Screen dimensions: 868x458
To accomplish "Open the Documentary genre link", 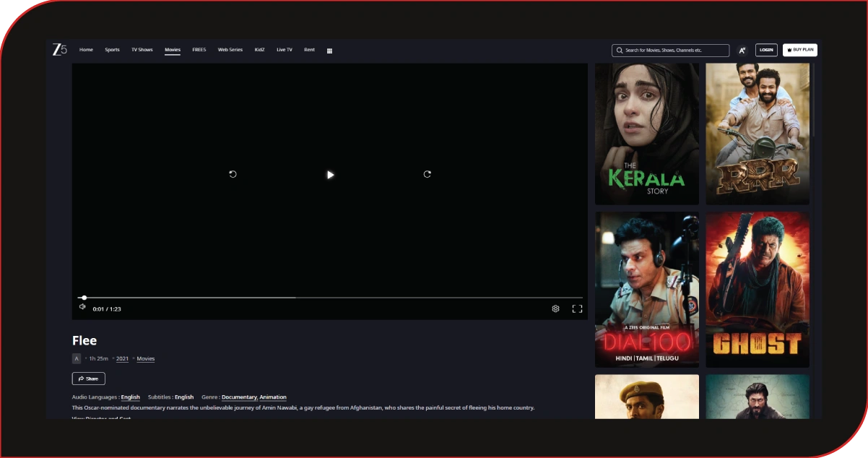I will coord(240,397).
